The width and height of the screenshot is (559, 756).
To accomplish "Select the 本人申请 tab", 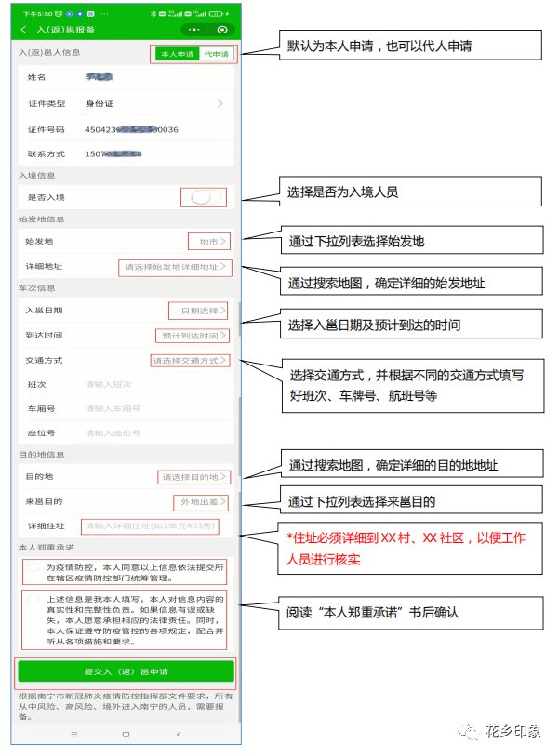I will [x=177, y=54].
